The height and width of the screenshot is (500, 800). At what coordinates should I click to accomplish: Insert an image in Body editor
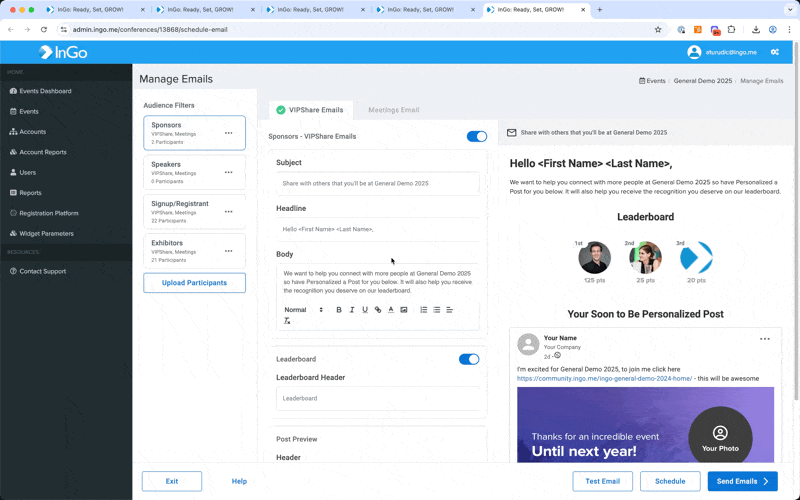tap(404, 310)
